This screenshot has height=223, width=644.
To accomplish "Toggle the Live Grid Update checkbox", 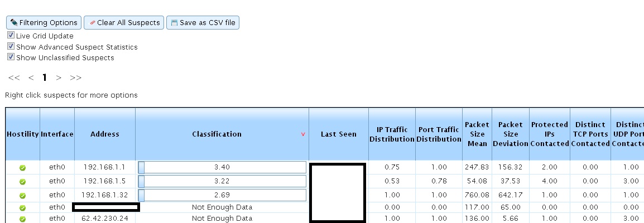I will point(11,36).
